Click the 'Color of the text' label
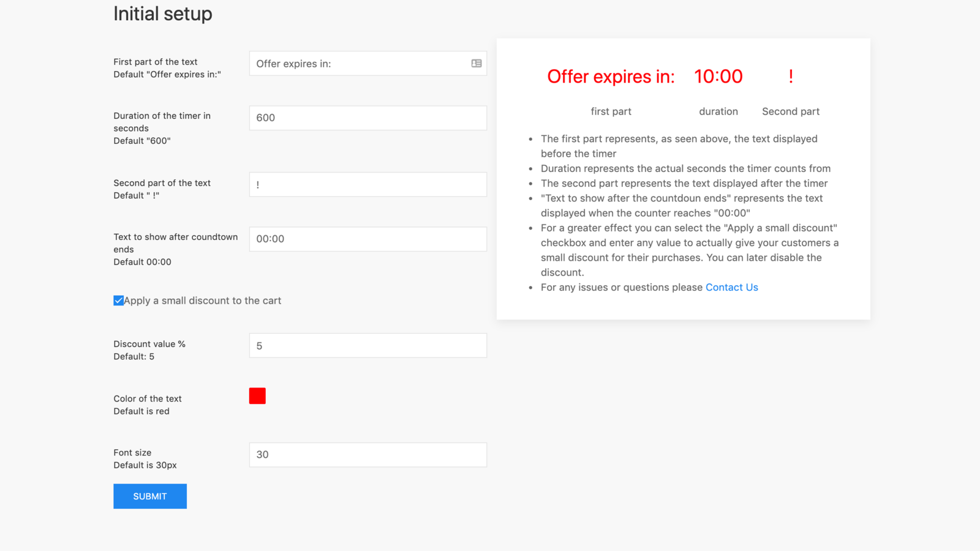Viewport: 980px width, 551px height. (x=147, y=398)
